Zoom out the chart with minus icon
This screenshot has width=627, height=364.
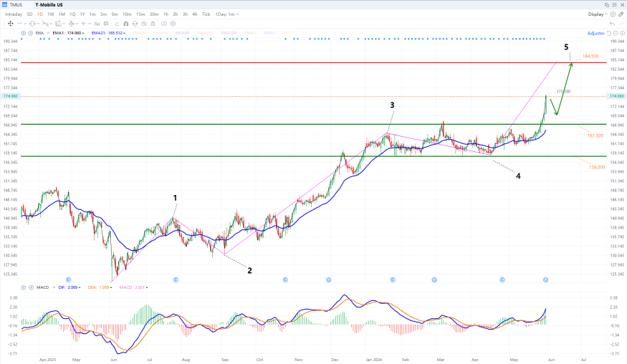[x=616, y=33]
